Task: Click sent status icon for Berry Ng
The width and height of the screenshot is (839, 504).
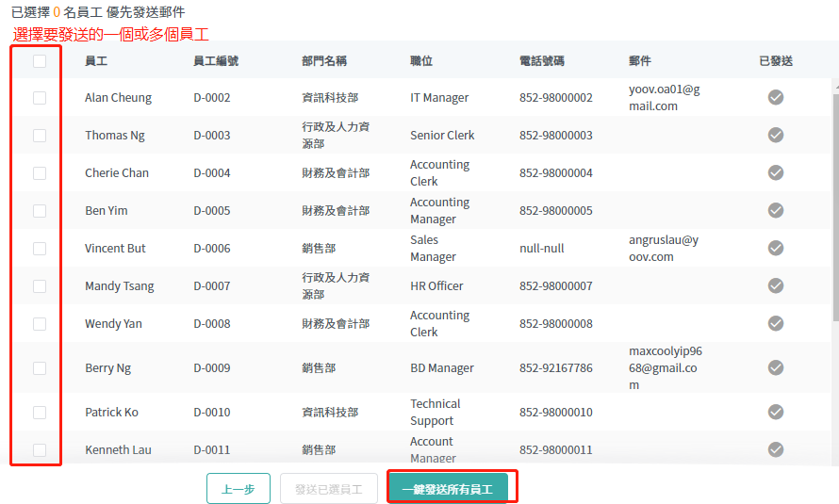Action: pyautogui.click(x=776, y=367)
